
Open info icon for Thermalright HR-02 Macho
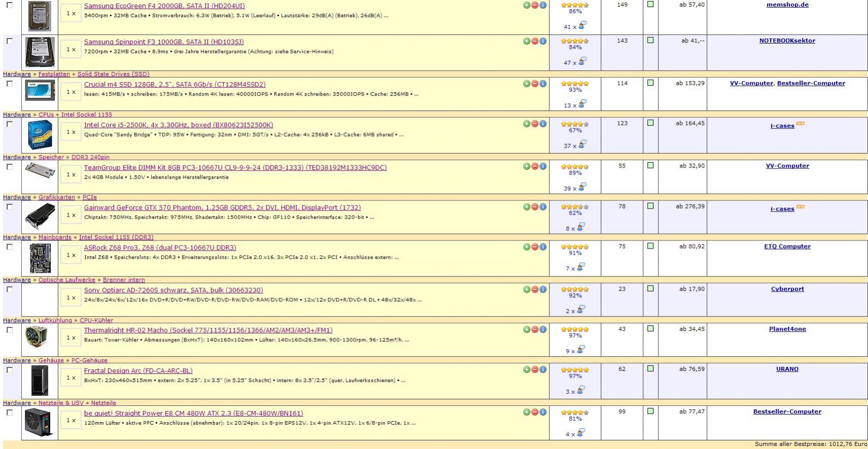coord(543,330)
